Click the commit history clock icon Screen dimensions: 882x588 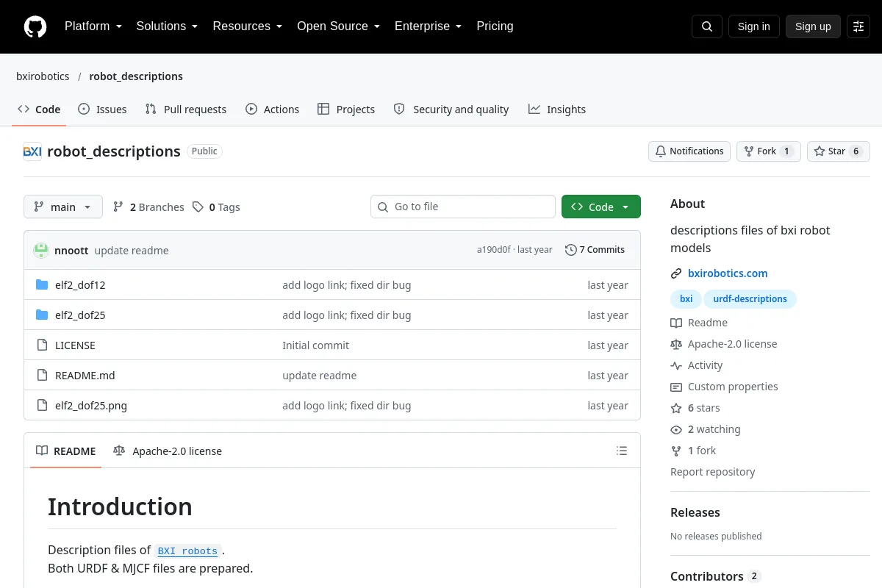570,250
